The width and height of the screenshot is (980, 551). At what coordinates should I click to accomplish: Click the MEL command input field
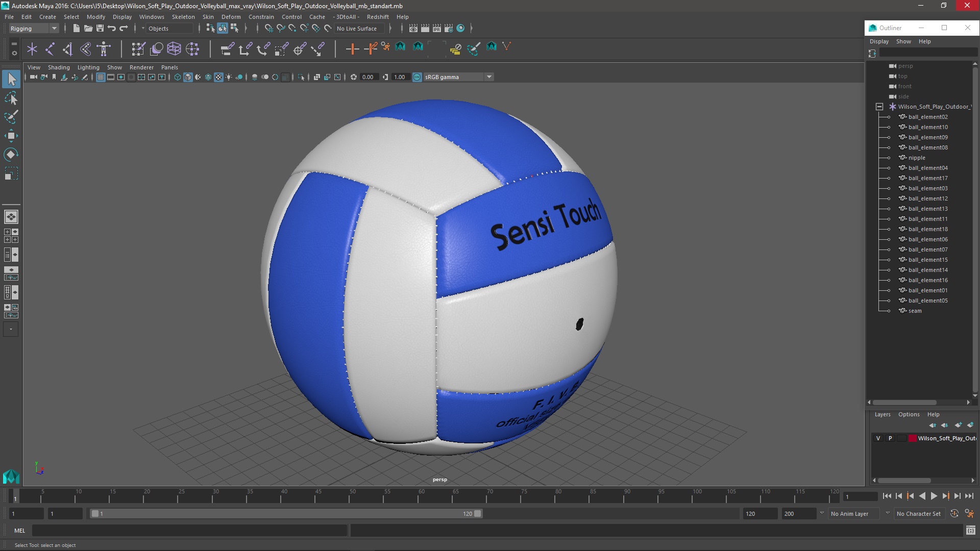(x=189, y=531)
